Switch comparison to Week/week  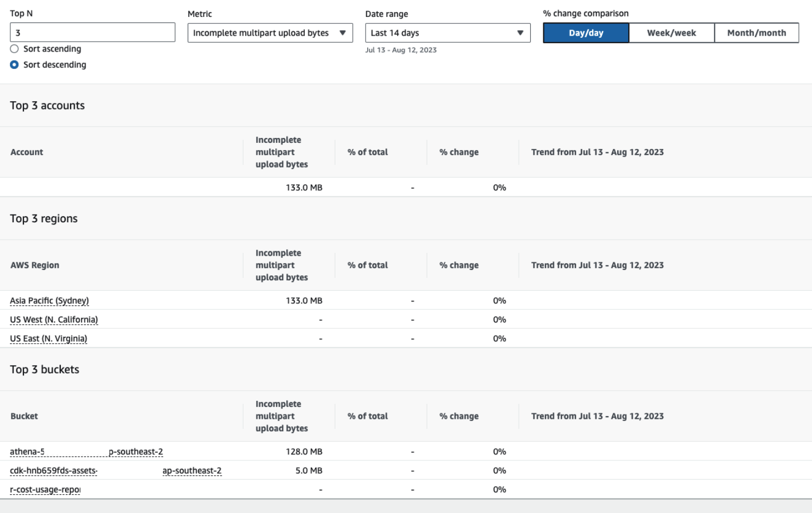point(671,32)
